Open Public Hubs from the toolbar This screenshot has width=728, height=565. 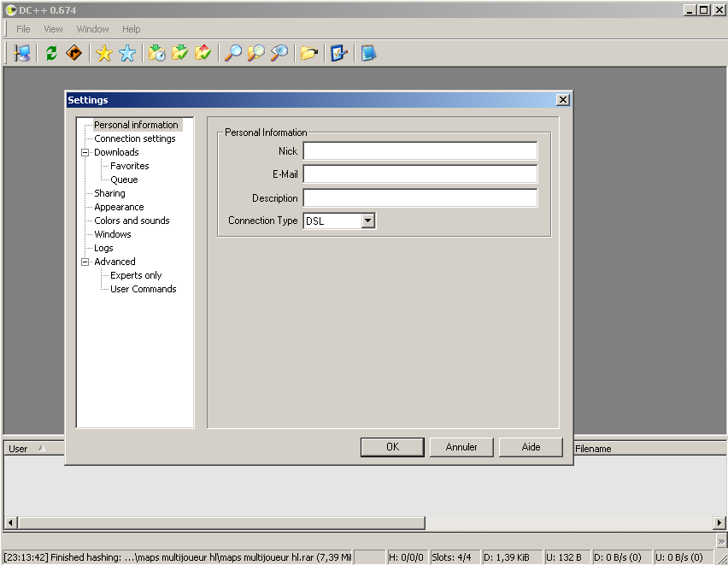21,53
